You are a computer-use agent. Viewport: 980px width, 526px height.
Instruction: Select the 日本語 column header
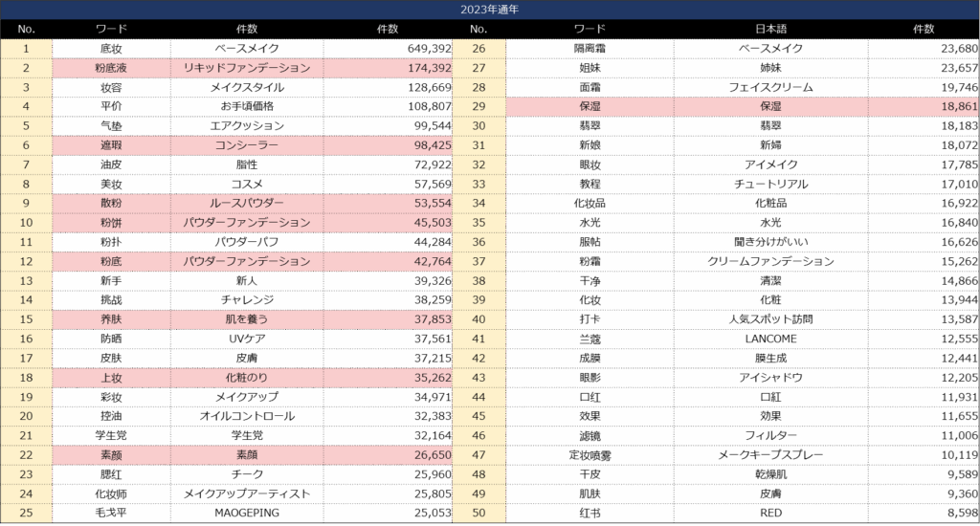[770, 30]
